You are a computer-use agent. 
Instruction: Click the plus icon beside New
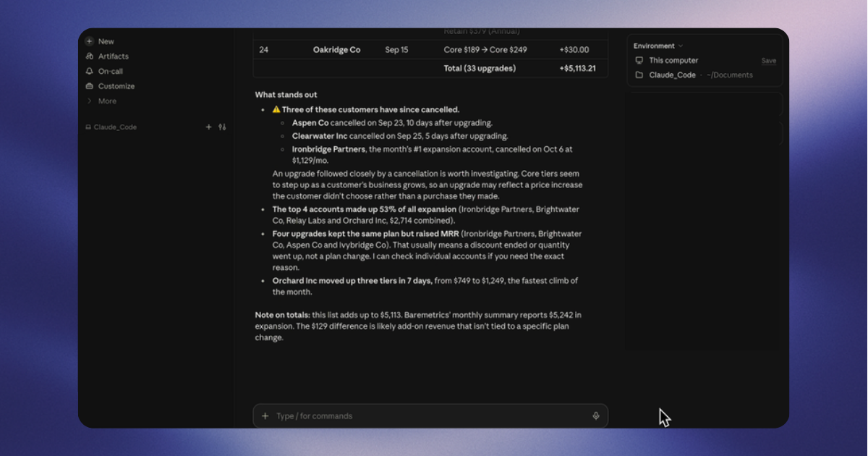pyautogui.click(x=89, y=41)
